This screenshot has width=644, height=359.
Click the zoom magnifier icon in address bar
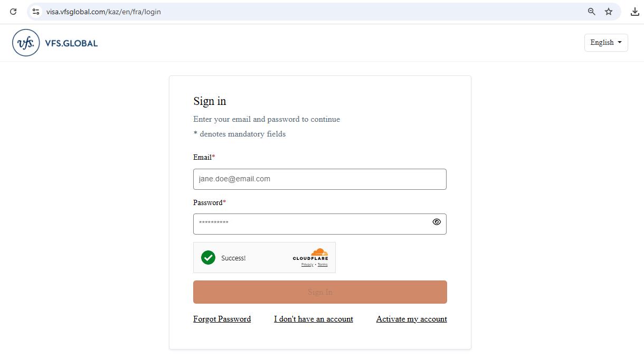(592, 12)
